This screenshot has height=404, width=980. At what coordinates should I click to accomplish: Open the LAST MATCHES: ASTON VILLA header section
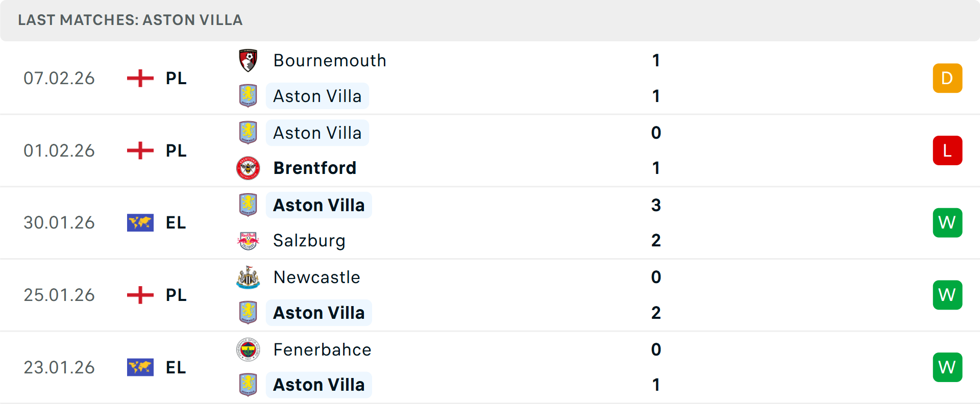[x=130, y=20]
